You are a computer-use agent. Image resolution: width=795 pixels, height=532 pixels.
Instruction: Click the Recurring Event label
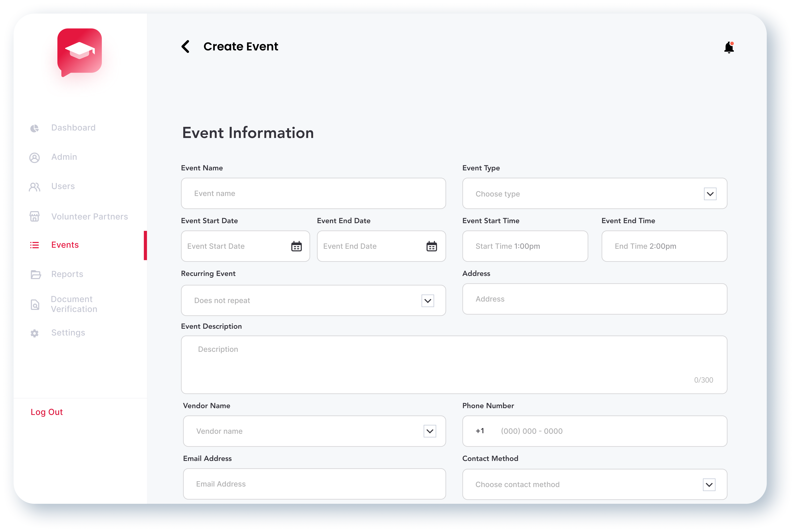click(208, 273)
